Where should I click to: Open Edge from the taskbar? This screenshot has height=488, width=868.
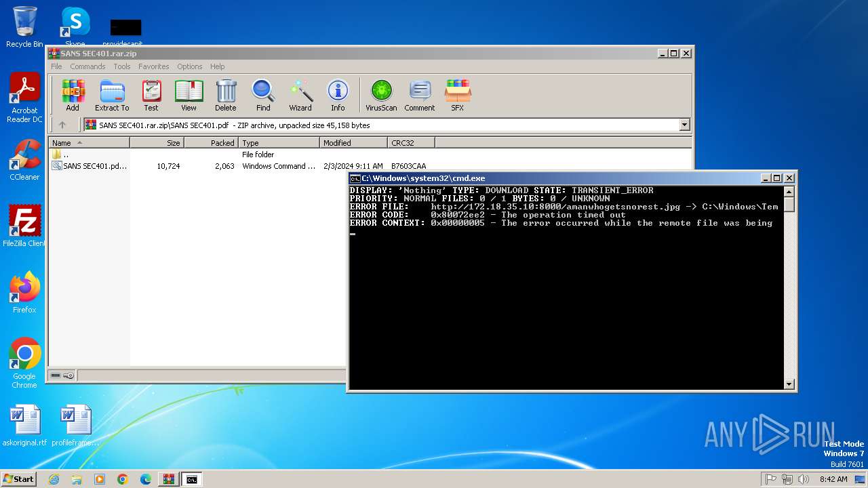click(146, 479)
